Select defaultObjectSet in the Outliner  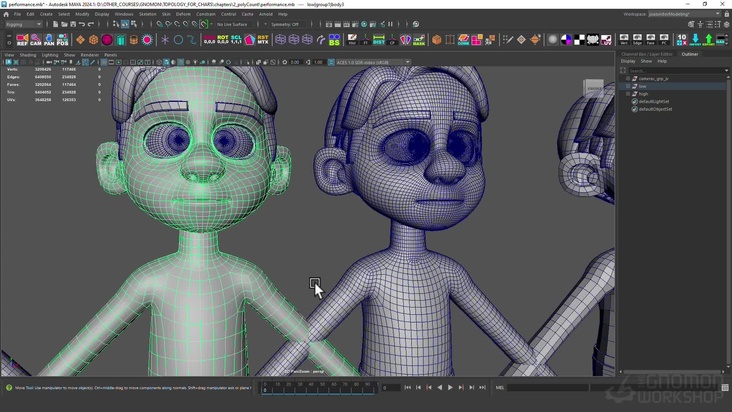point(655,109)
